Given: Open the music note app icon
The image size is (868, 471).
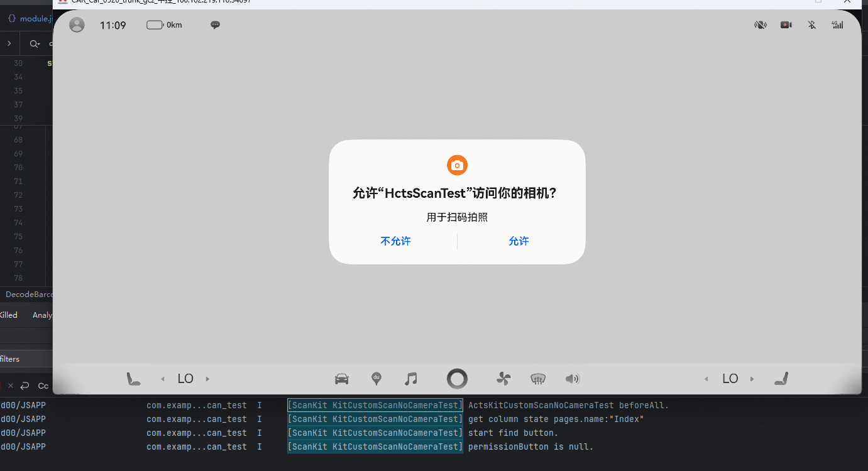Looking at the screenshot, I should click(x=411, y=379).
